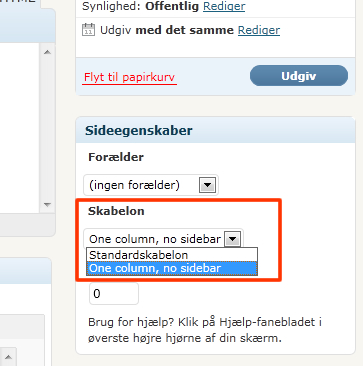Move page to trash via Flyt til papirkurv
The image size is (363, 366).
[x=129, y=77]
